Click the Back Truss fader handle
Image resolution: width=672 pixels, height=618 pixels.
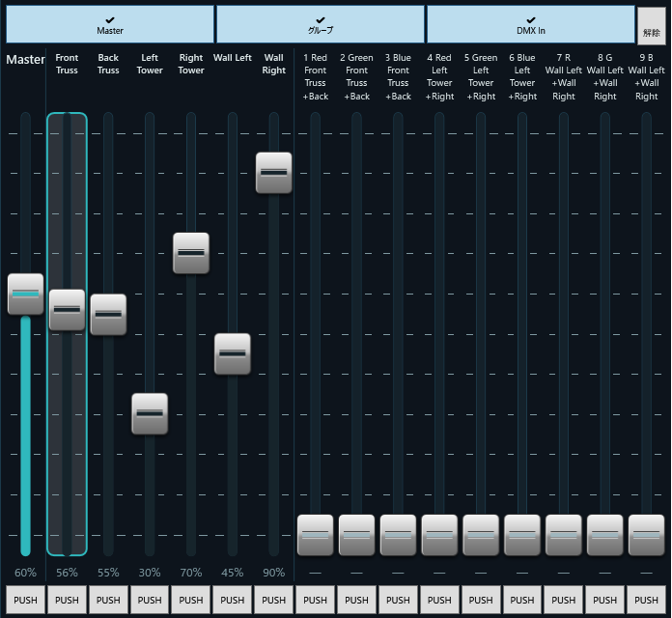pos(108,315)
